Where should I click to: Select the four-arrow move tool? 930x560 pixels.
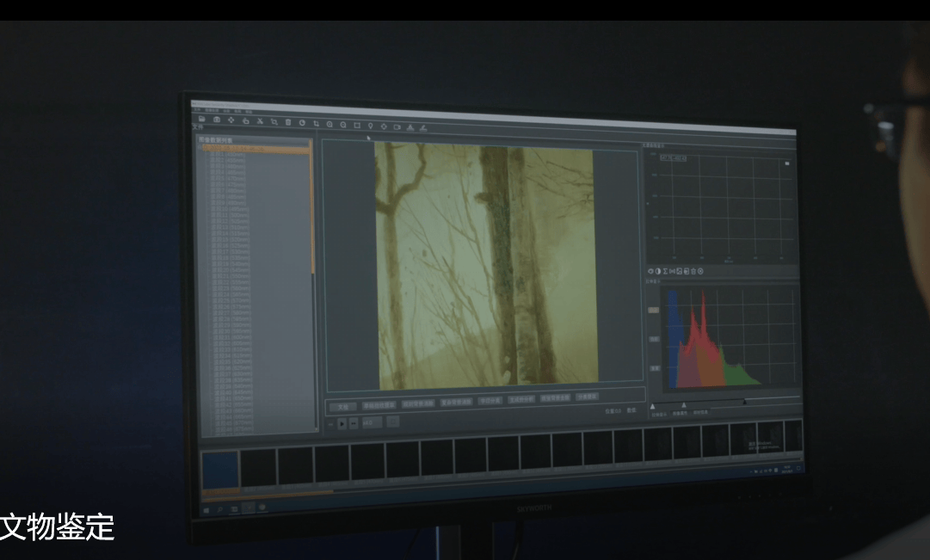231,120
